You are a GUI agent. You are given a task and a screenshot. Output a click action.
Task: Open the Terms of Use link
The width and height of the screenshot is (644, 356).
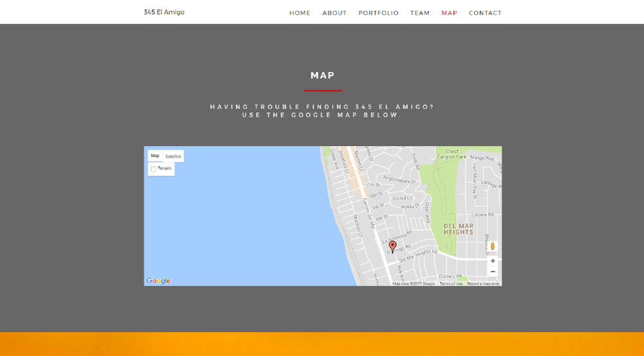click(x=451, y=284)
